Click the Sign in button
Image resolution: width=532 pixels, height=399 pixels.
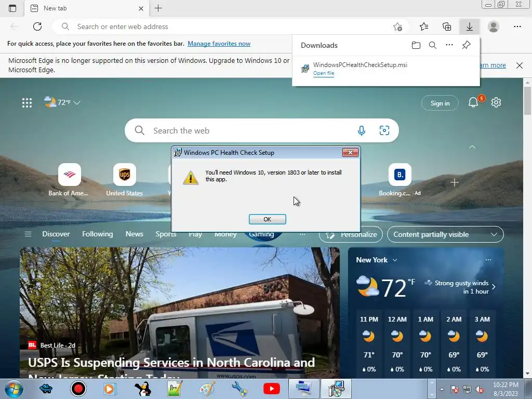pyautogui.click(x=440, y=103)
